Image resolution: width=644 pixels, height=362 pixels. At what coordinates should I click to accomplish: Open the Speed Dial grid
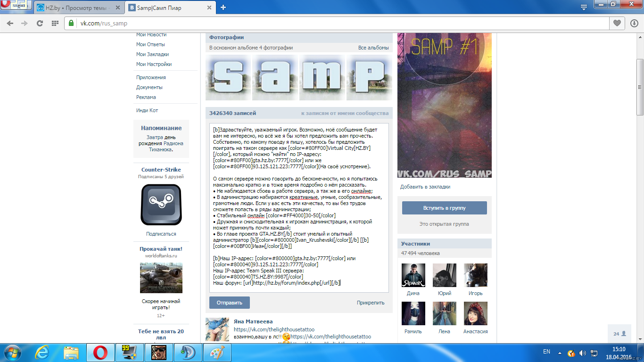click(x=55, y=23)
